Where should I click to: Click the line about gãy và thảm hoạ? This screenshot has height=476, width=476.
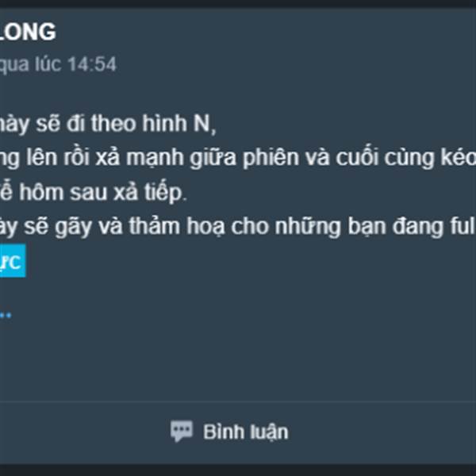pos(238,227)
